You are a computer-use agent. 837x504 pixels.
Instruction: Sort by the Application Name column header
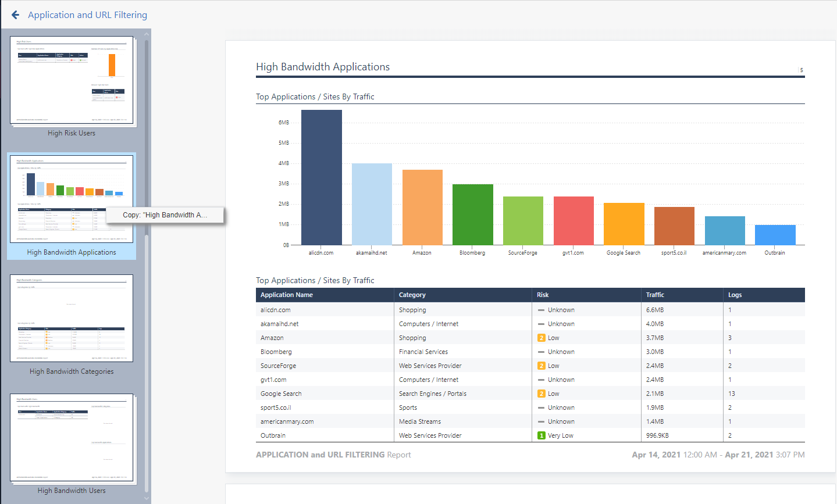(x=286, y=295)
